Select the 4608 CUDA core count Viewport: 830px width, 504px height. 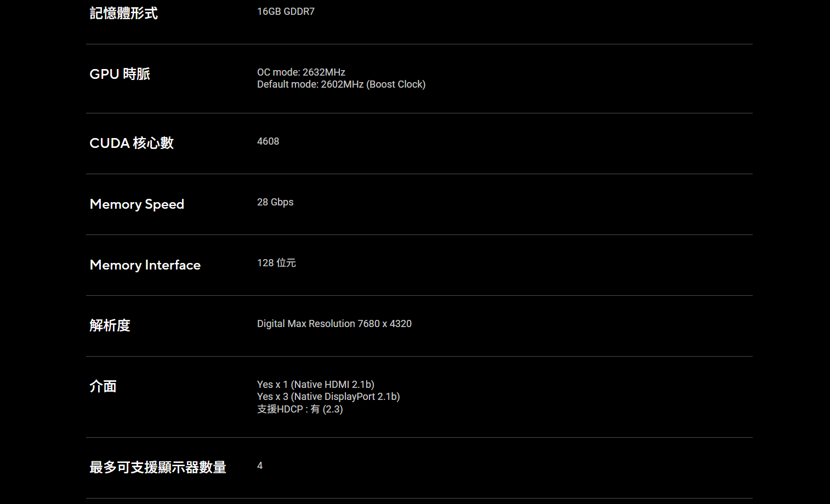[268, 141]
